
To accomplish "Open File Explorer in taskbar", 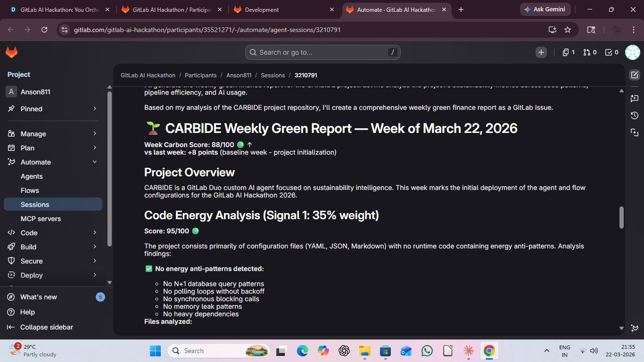I will pyautogui.click(x=365, y=351).
